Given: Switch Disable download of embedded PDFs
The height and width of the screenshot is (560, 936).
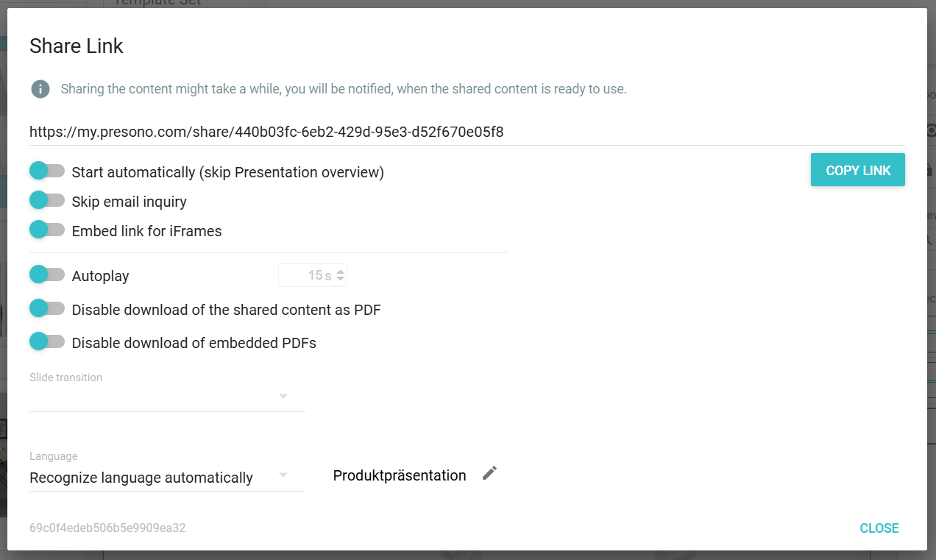Looking at the screenshot, I should pos(47,341).
